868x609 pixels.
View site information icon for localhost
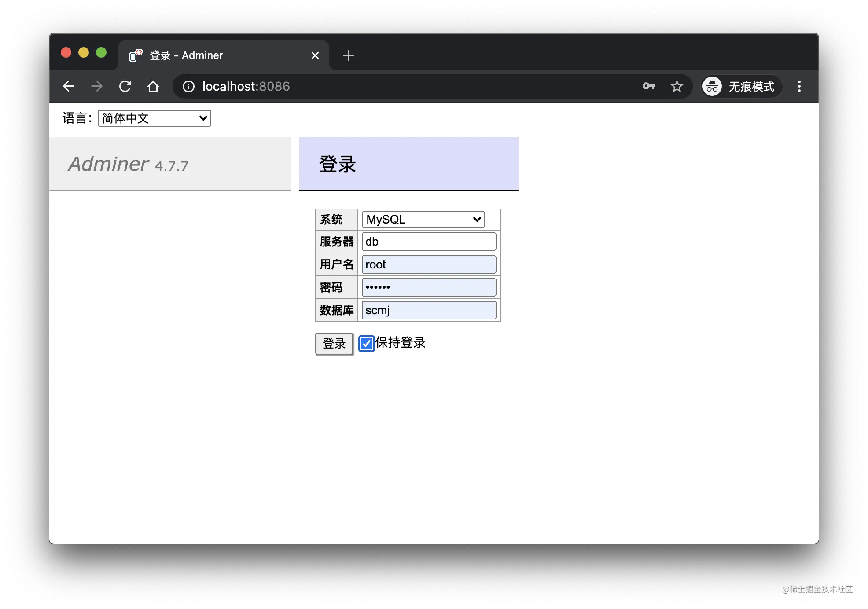(188, 86)
